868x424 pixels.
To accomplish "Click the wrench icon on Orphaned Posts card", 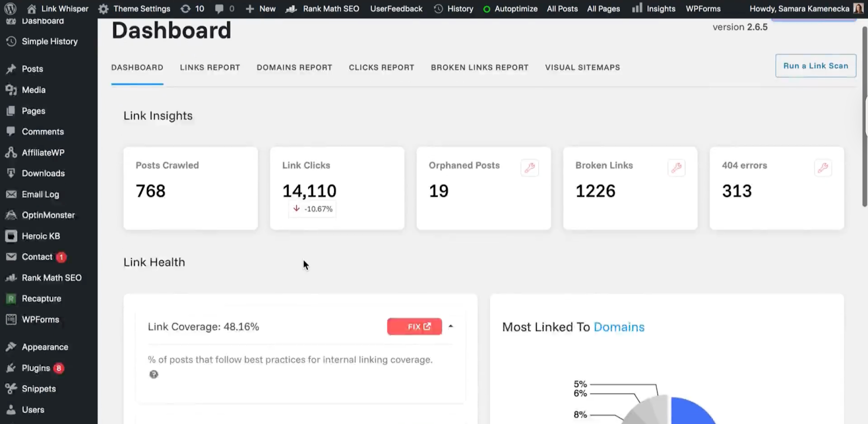I will point(529,168).
